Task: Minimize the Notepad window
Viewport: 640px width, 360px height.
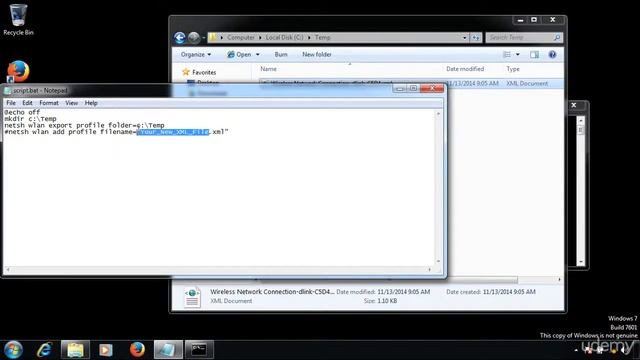Action: 400,88
